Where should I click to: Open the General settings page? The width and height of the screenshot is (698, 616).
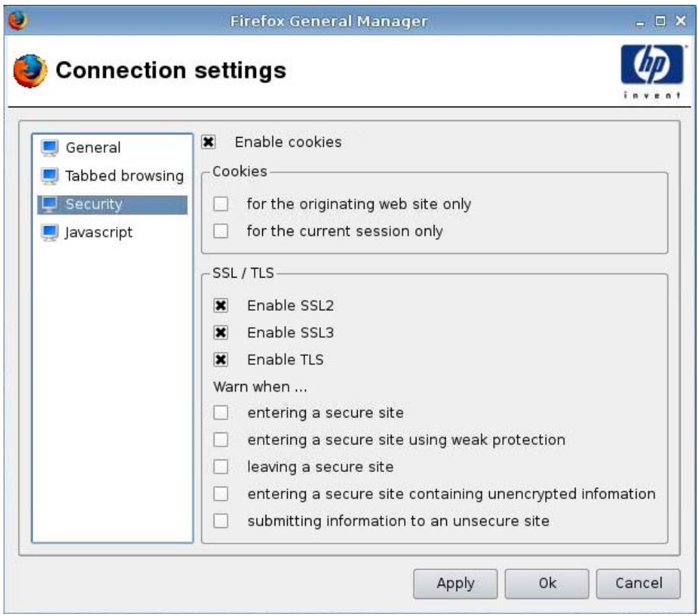pos(112,148)
